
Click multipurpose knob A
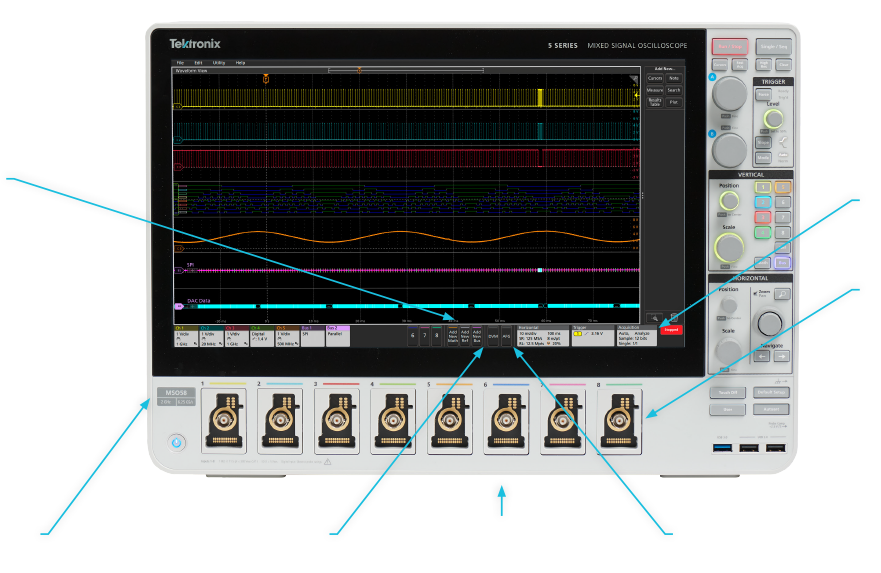click(x=730, y=93)
